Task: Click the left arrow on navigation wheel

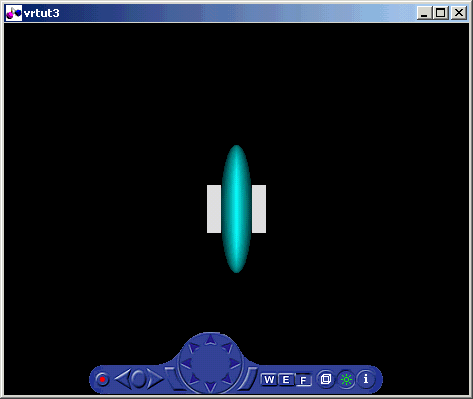Action: pos(186,363)
